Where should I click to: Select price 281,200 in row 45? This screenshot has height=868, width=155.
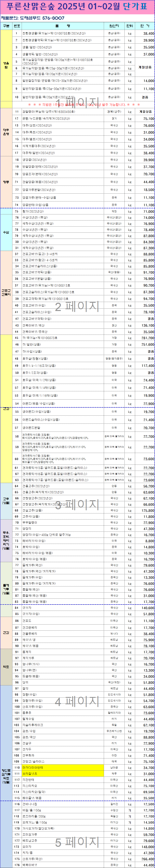pyautogui.click(x=148, y=338)
